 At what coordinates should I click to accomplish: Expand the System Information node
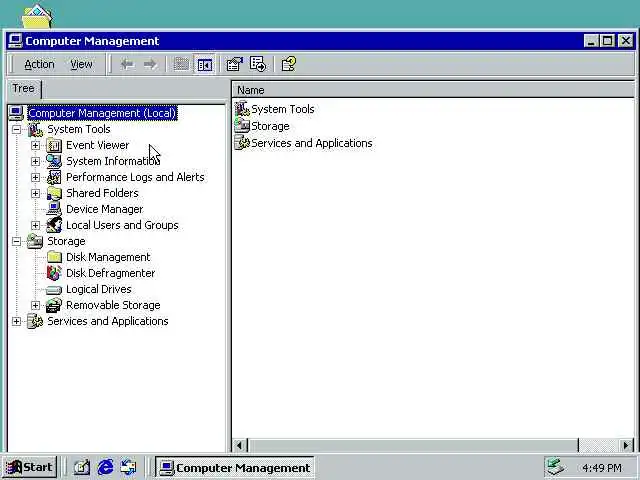pos(36,161)
